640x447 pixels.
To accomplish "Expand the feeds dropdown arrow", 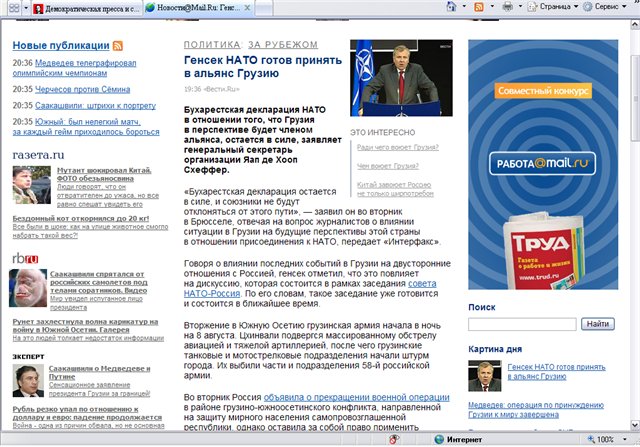I will pyautogui.click(x=492, y=7).
